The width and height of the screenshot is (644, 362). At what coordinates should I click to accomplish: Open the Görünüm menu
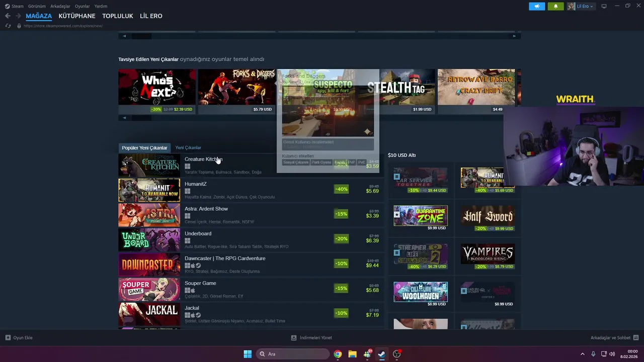37,6
